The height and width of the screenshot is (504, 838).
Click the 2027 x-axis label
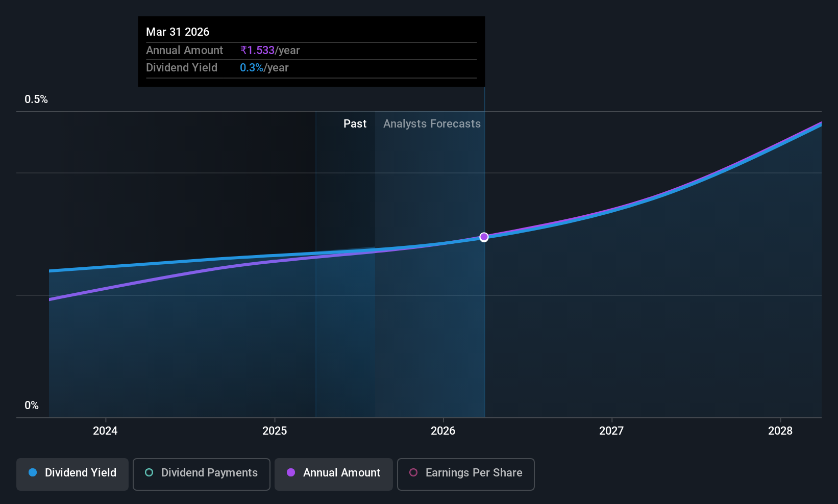point(611,431)
